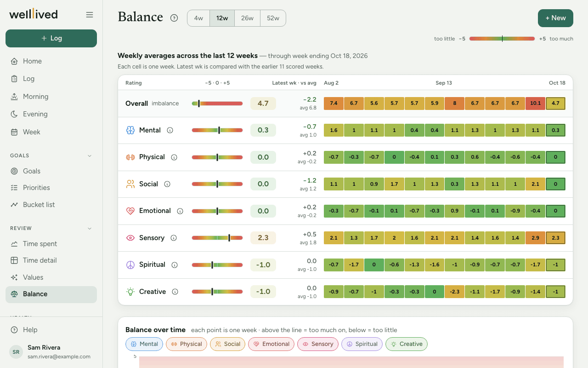
Task: Toggle Emotional series chip in chart
Action: point(271,344)
